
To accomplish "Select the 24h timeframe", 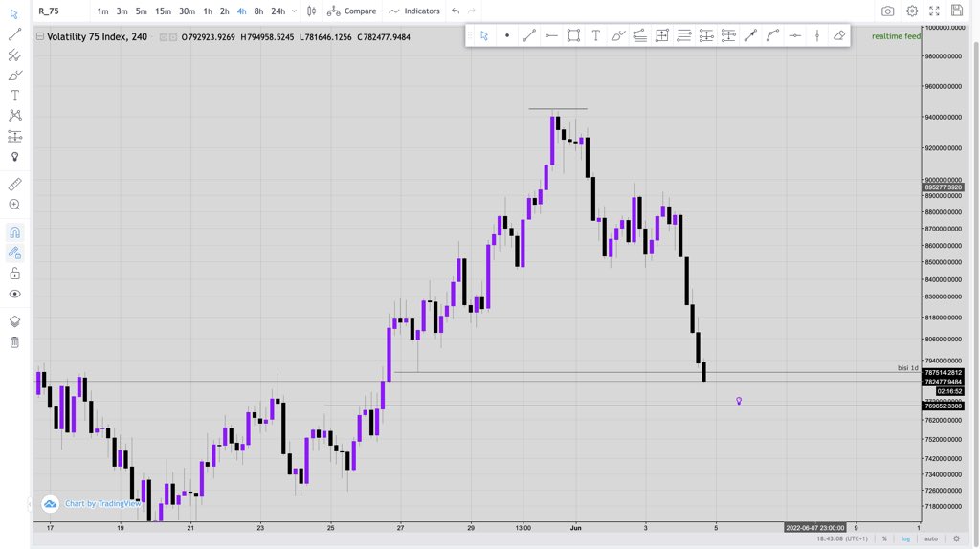I will tap(278, 11).
